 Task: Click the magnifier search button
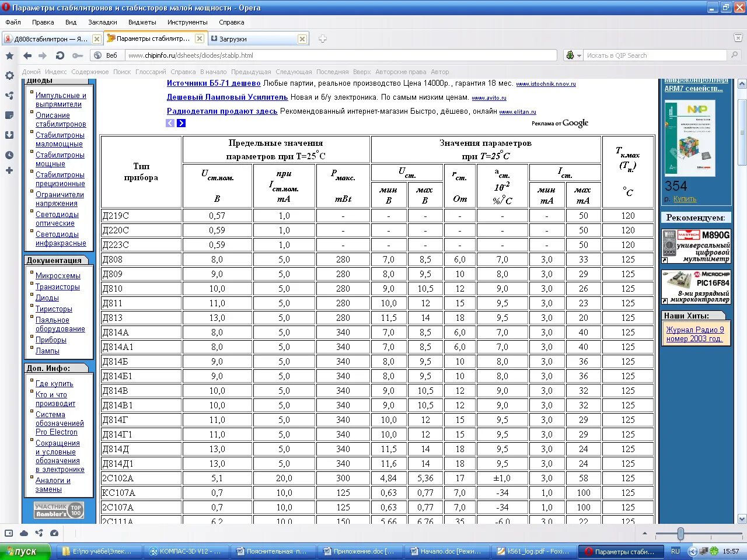734,55
